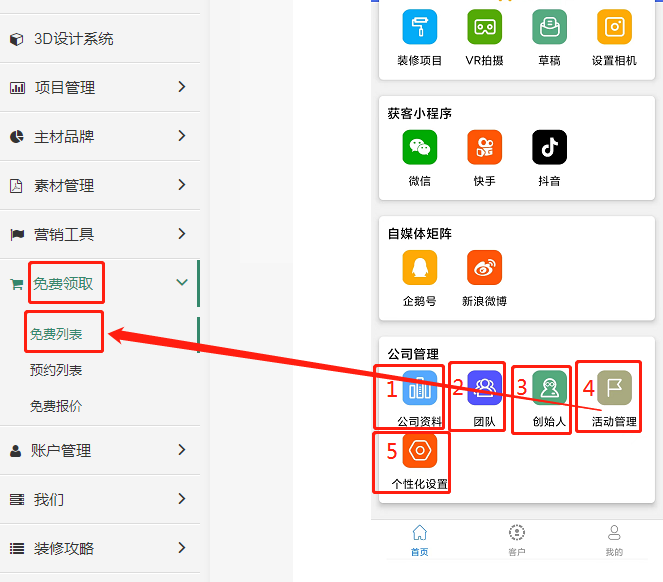663x582 pixels.
Task: Switch to the 首页 home tab
Action: (419, 541)
